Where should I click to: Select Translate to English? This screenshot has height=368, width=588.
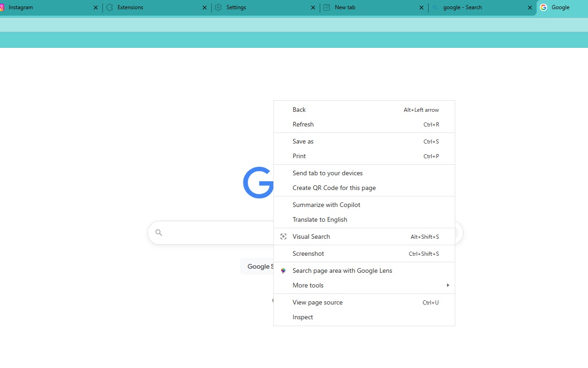364,219
